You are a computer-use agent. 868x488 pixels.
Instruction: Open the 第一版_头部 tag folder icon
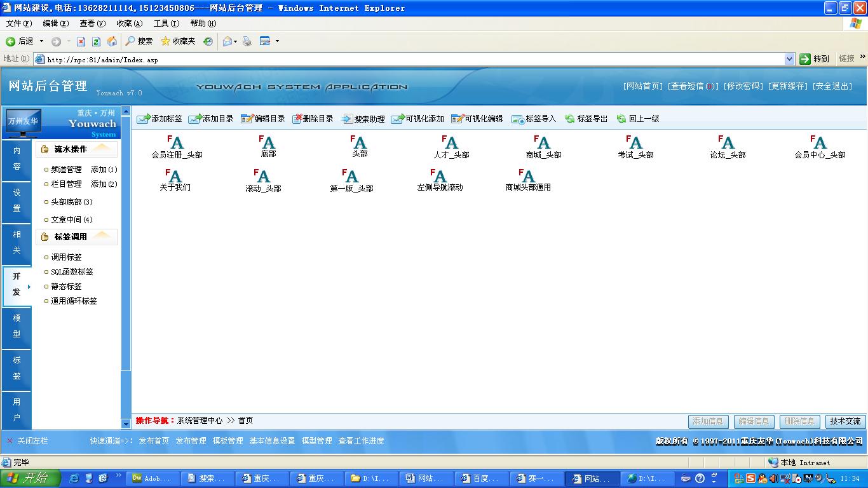(x=350, y=175)
